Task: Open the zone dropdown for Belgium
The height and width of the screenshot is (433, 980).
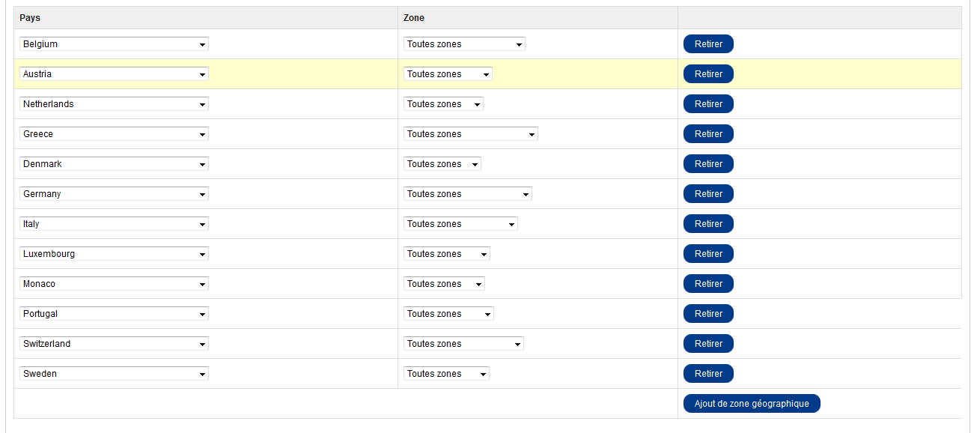Action: coord(464,44)
